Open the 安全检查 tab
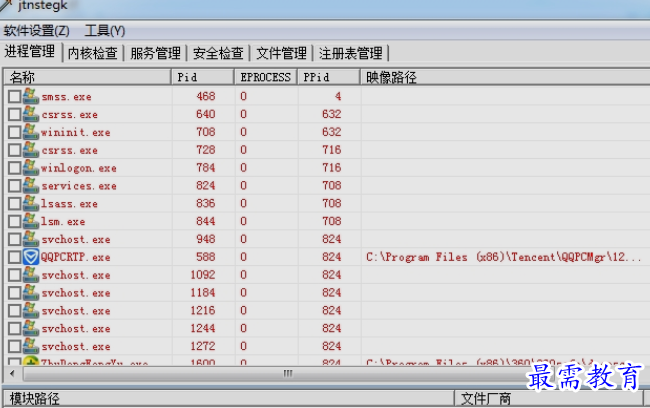The height and width of the screenshot is (408, 650). [x=218, y=53]
